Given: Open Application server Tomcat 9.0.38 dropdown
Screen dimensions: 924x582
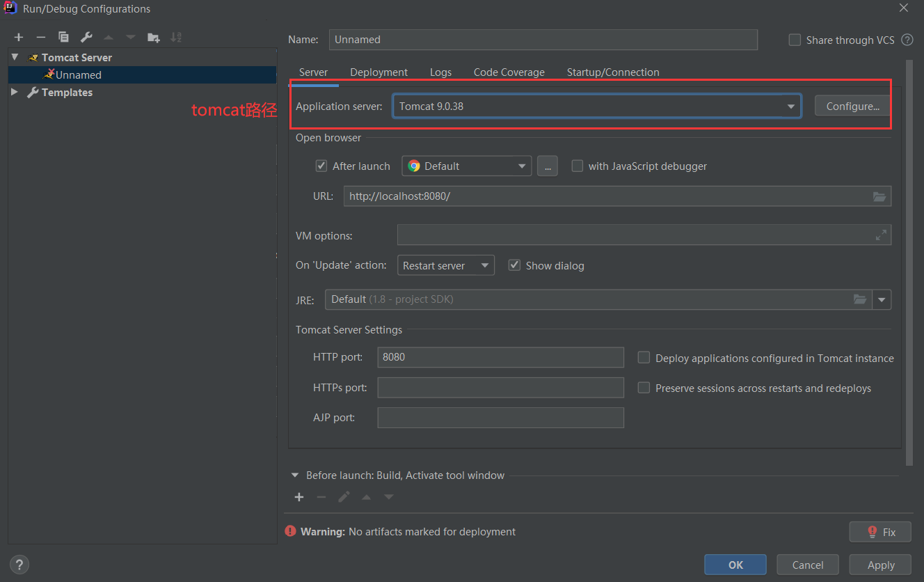Looking at the screenshot, I should click(597, 106).
